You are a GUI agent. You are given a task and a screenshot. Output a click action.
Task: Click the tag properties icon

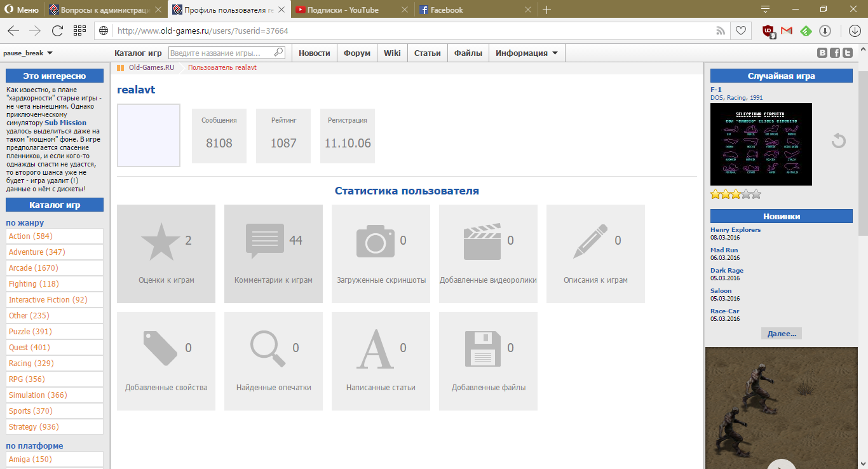[160, 348]
